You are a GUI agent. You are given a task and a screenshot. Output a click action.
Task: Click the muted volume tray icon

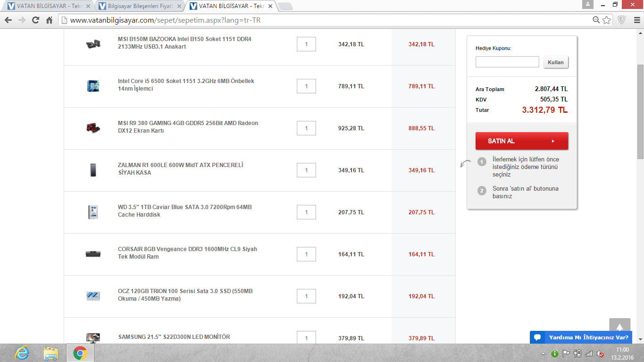[600, 354]
